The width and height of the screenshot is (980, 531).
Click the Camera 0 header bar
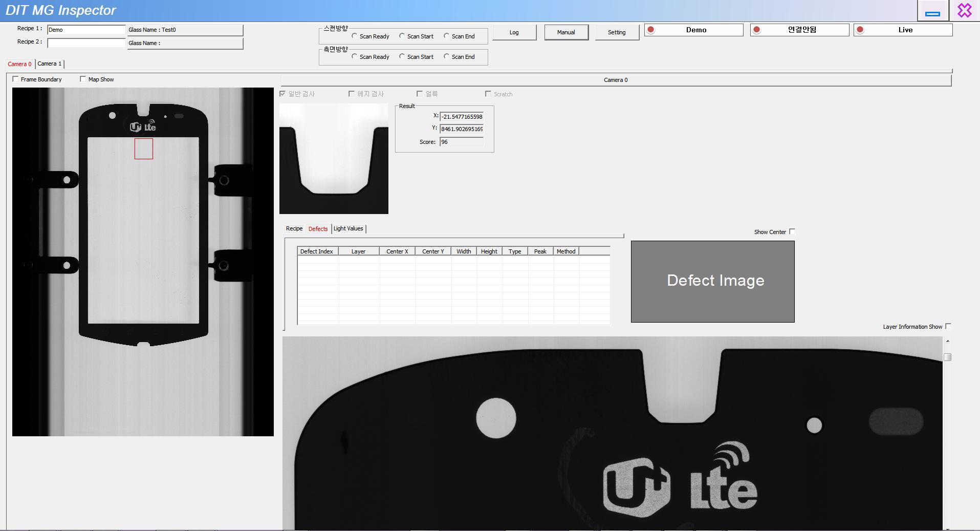(x=616, y=80)
